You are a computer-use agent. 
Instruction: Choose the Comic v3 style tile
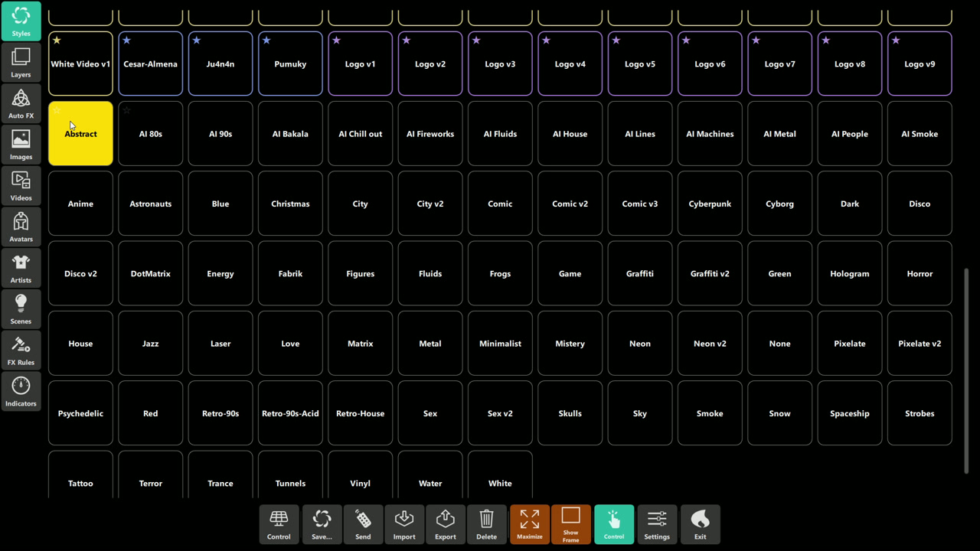tap(640, 204)
